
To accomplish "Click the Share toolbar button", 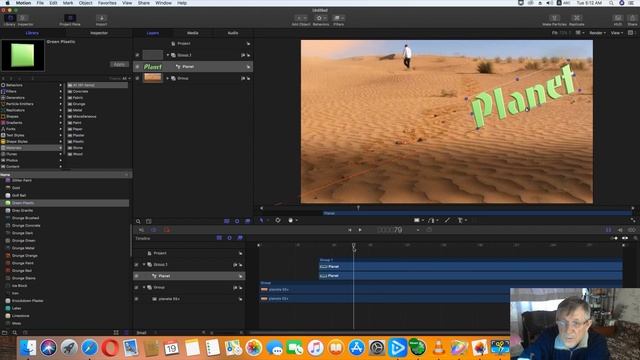I will click(632, 18).
